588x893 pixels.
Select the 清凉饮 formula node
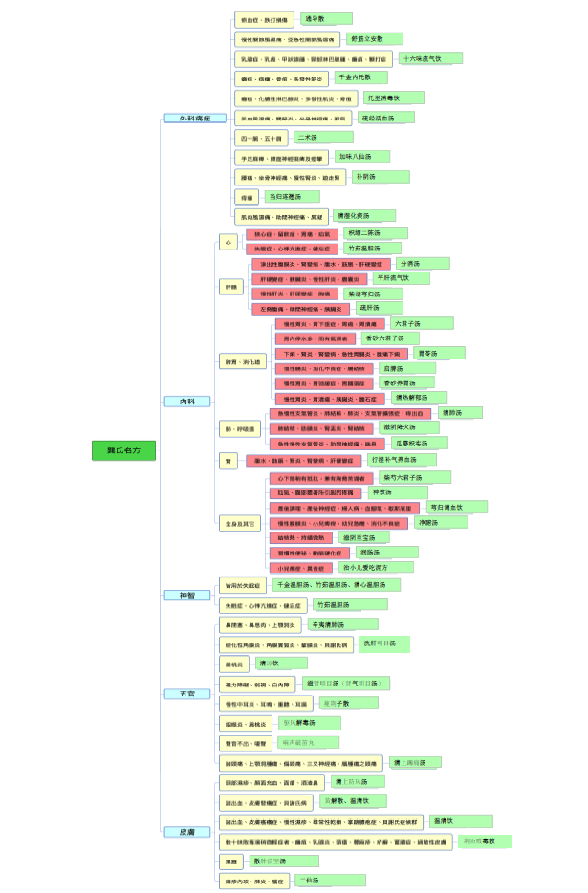(x=281, y=663)
